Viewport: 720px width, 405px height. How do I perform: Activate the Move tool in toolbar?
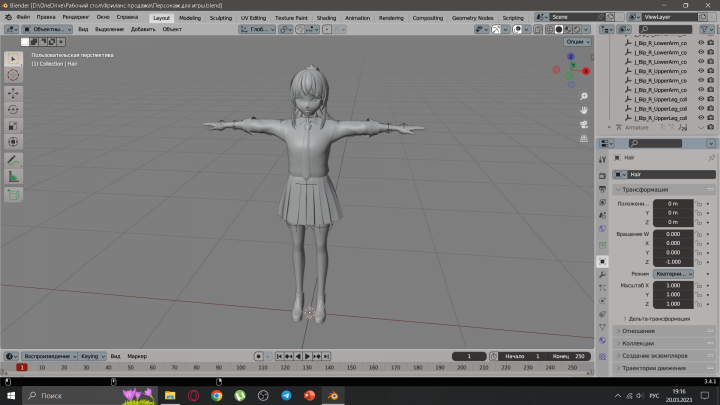[13, 93]
